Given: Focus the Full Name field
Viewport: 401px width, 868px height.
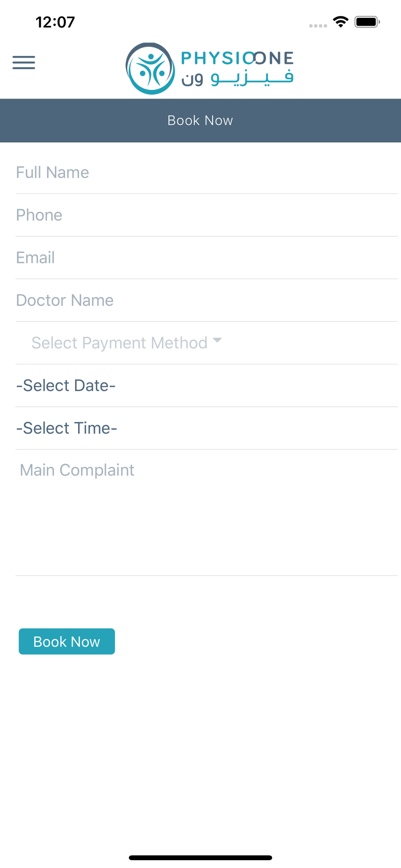Looking at the screenshot, I should click(207, 172).
